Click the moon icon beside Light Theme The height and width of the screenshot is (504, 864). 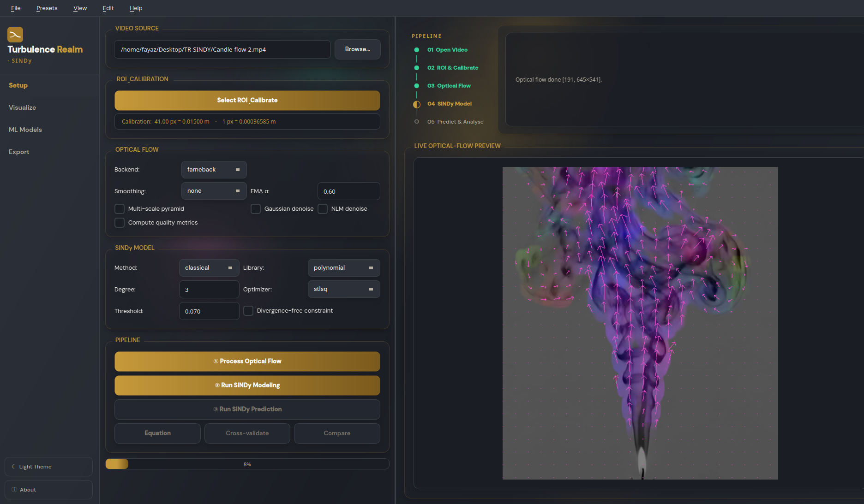point(13,467)
